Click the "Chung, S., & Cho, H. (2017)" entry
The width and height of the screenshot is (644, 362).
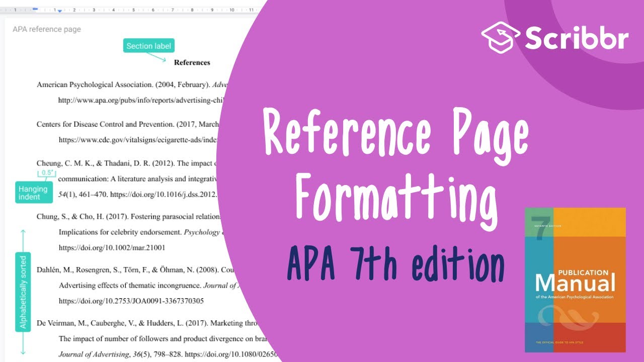point(129,217)
